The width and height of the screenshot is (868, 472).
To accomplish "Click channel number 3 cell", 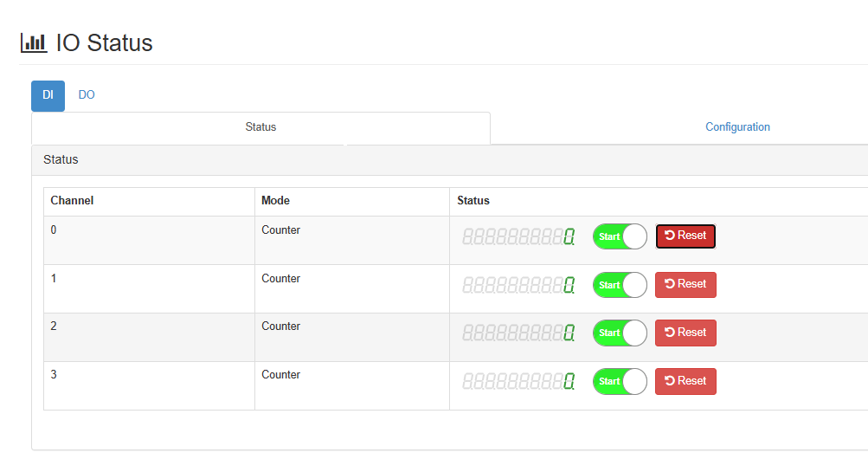I will [x=150, y=386].
